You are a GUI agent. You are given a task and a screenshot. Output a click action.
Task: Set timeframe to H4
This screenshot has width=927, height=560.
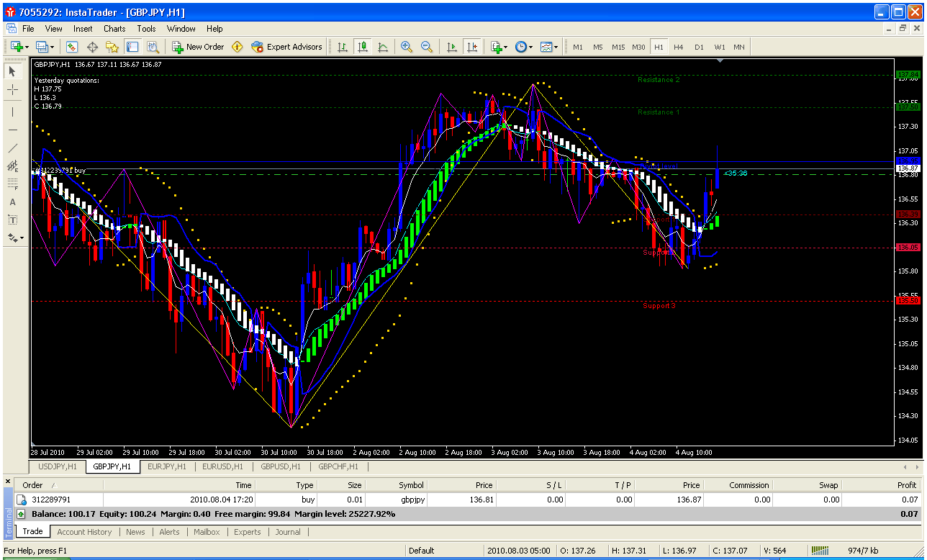(678, 47)
